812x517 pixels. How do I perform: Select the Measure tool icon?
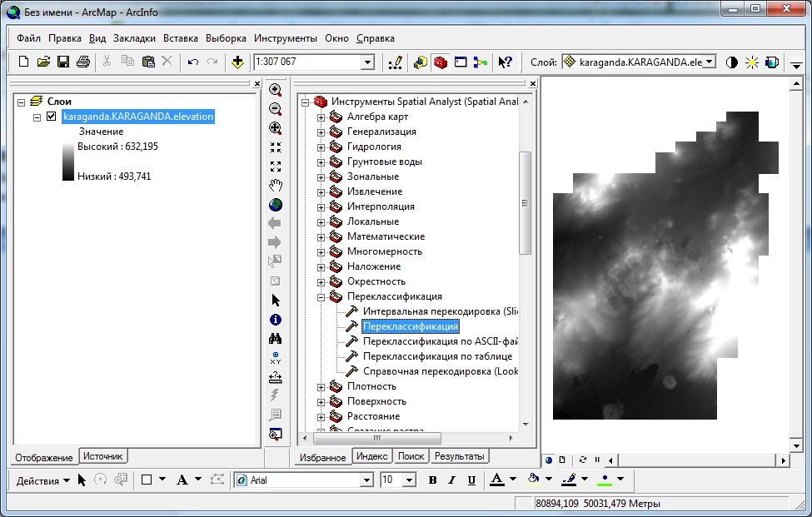point(276,377)
